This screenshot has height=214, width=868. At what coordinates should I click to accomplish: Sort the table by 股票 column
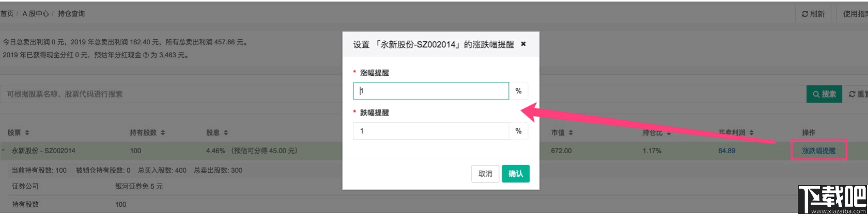27,133
